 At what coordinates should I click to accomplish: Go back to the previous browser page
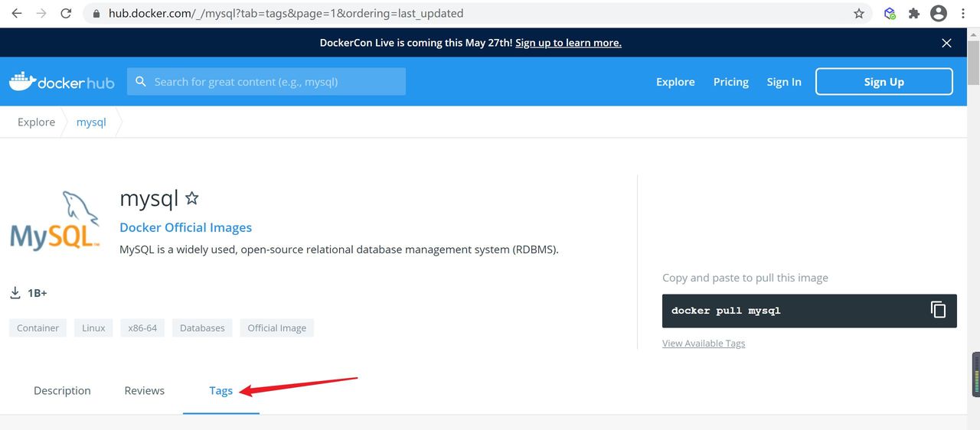pos(16,13)
